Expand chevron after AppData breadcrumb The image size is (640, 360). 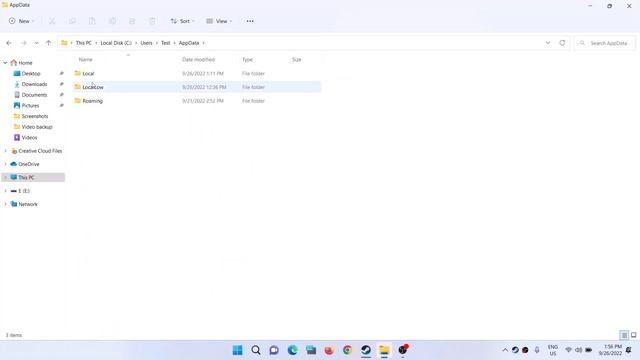204,43
